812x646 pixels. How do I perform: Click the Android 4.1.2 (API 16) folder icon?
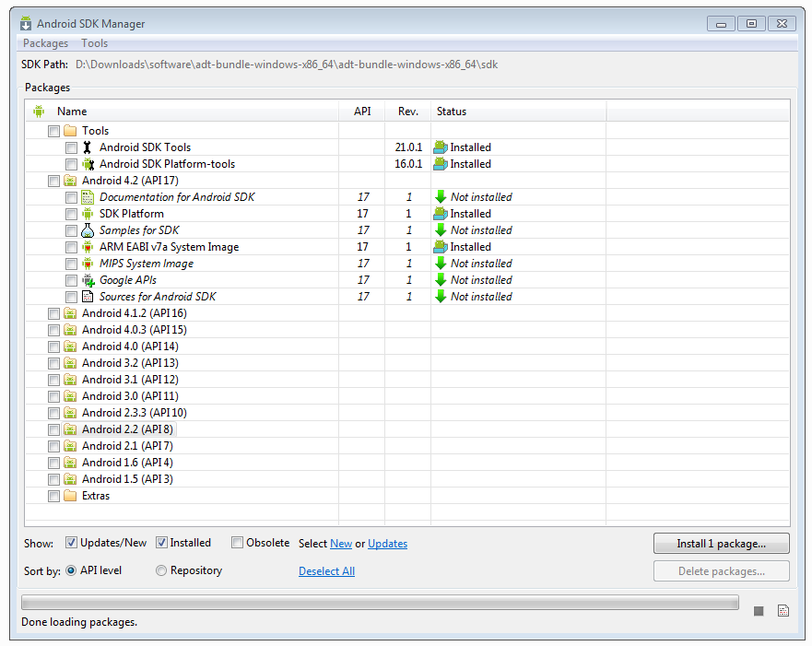pos(70,313)
